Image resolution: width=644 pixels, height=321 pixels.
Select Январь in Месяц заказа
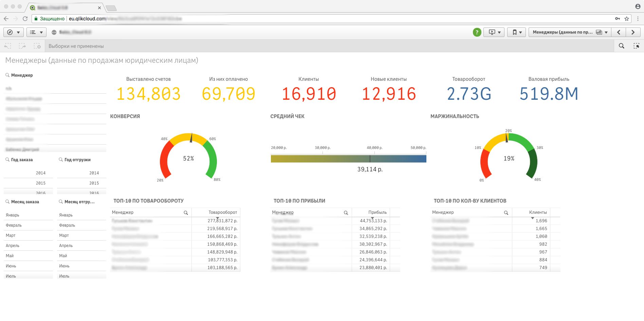[x=28, y=215]
